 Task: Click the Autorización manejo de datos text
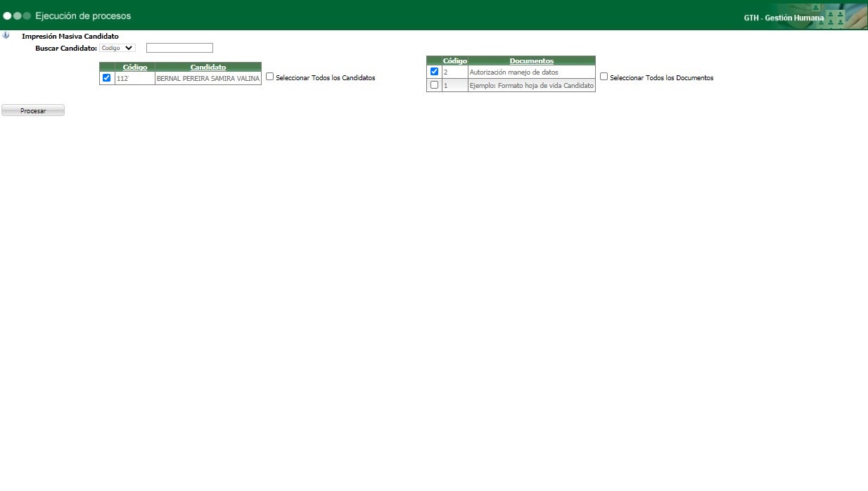[513, 72]
